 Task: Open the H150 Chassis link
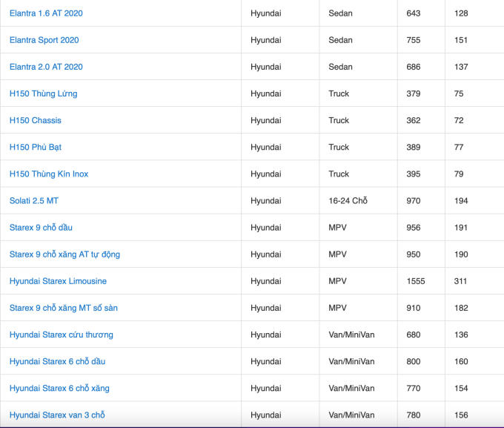point(36,120)
